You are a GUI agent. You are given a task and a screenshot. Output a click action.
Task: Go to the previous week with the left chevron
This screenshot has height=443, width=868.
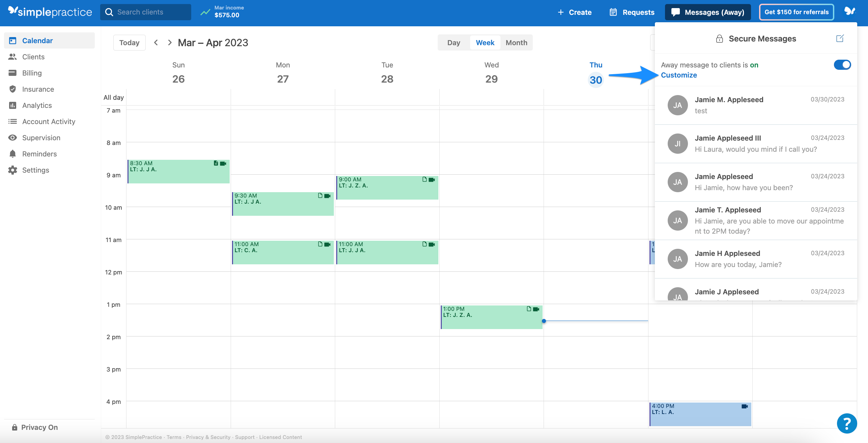click(x=156, y=42)
